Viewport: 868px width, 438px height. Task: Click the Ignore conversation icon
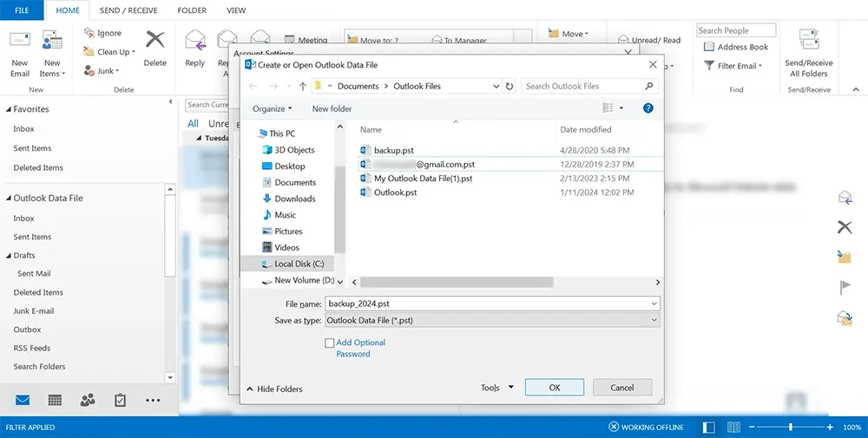point(89,33)
